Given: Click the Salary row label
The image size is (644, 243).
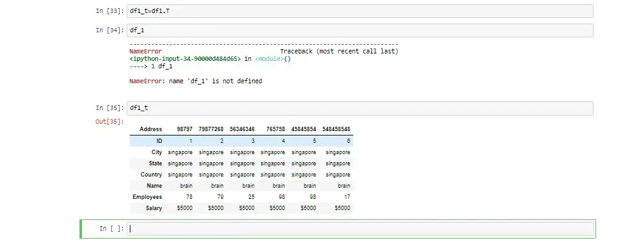Looking at the screenshot, I should (x=154, y=208).
